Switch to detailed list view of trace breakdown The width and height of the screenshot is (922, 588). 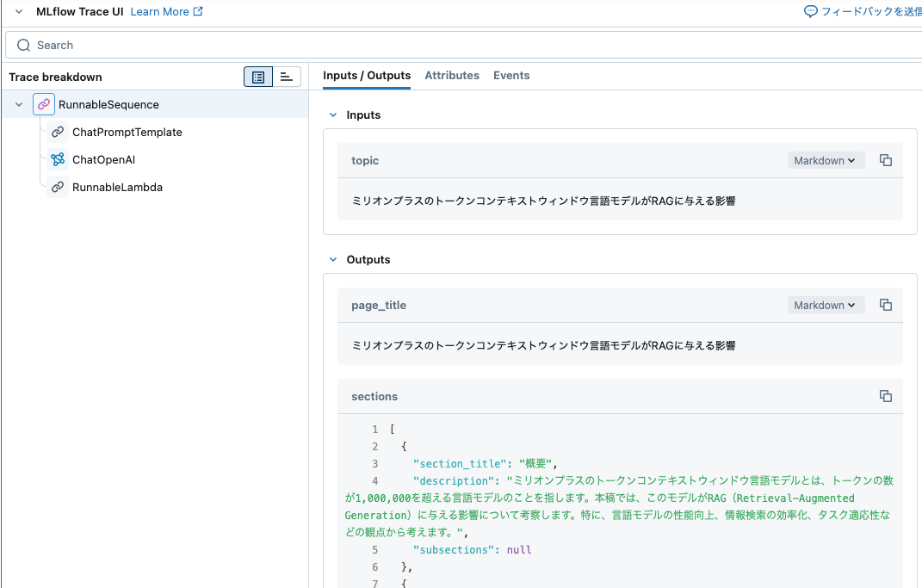coord(257,77)
